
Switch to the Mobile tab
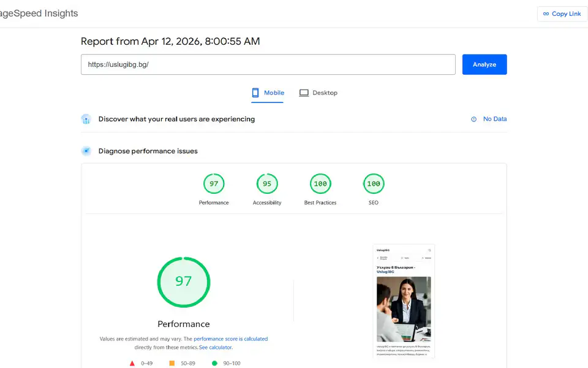pyautogui.click(x=268, y=93)
